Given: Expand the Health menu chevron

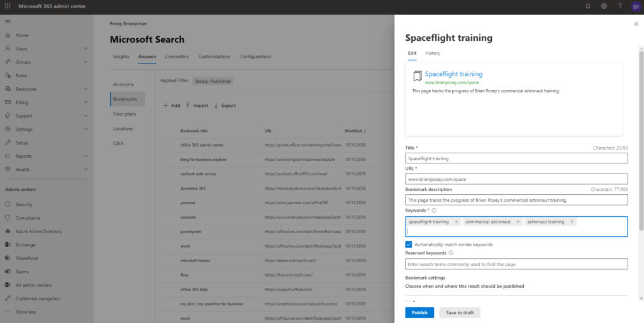Looking at the screenshot, I should click(86, 170).
